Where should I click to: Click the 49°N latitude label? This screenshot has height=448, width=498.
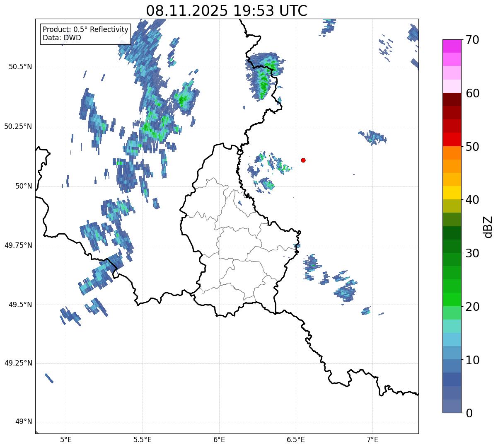[x=24, y=422]
